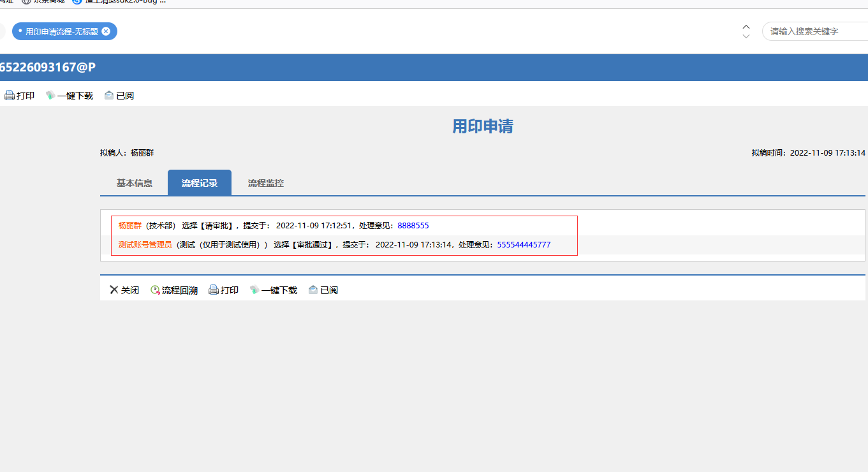Image resolution: width=868 pixels, height=472 pixels.
Task: Click 打印 in the toolbar under the blue header
Action: pyautogui.click(x=20, y=96)
